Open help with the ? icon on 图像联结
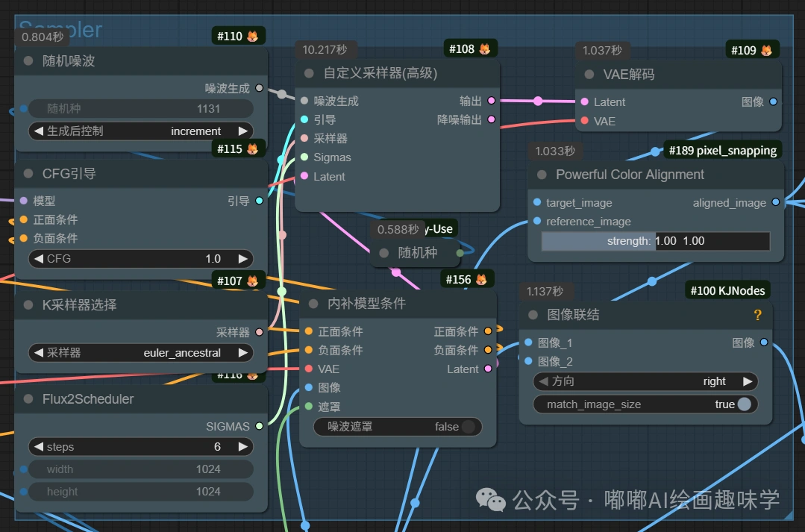 (x=758, y=316)
